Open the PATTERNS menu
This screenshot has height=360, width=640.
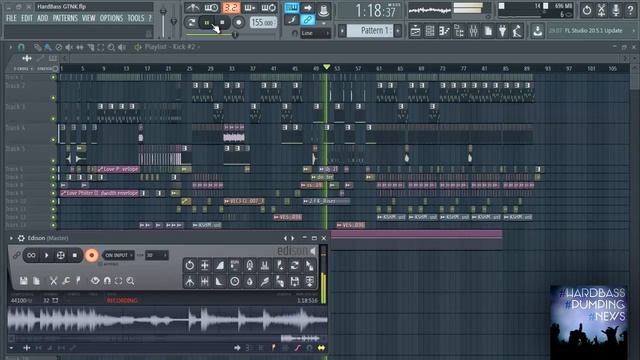pyautogui.click(x=65, y=18)
